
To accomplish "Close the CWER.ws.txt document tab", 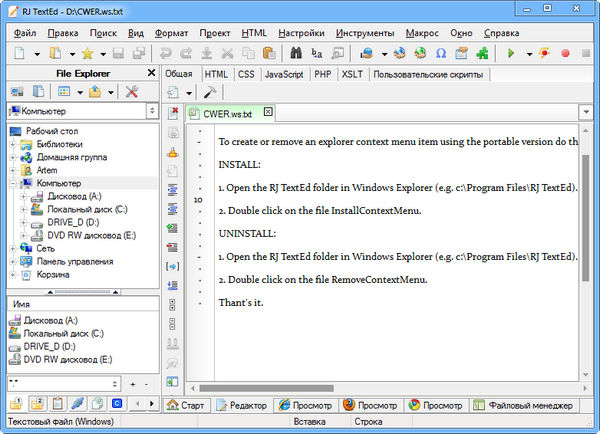I will tap(268, 114).
